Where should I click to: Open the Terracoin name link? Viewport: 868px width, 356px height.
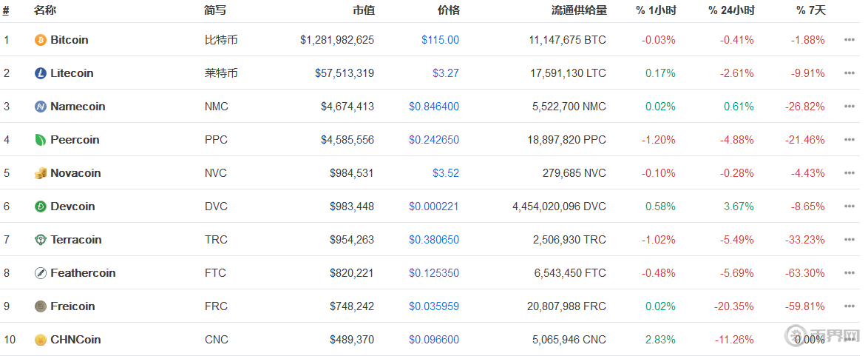[x=76, y=240]
